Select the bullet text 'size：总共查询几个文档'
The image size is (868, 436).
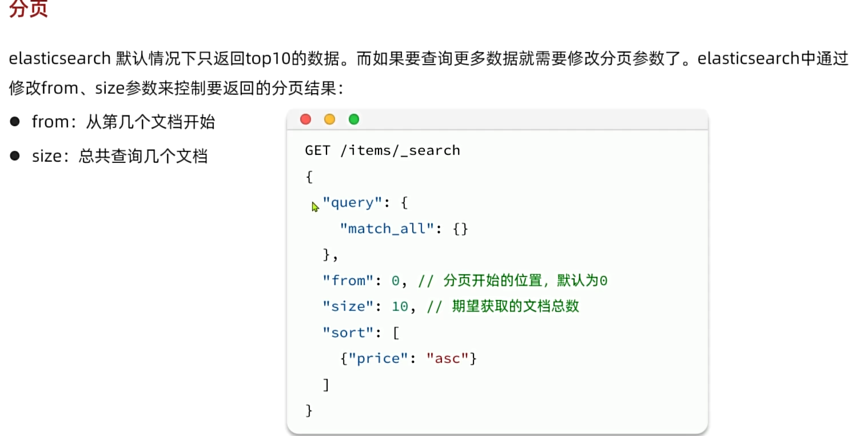tap(120, 156)
